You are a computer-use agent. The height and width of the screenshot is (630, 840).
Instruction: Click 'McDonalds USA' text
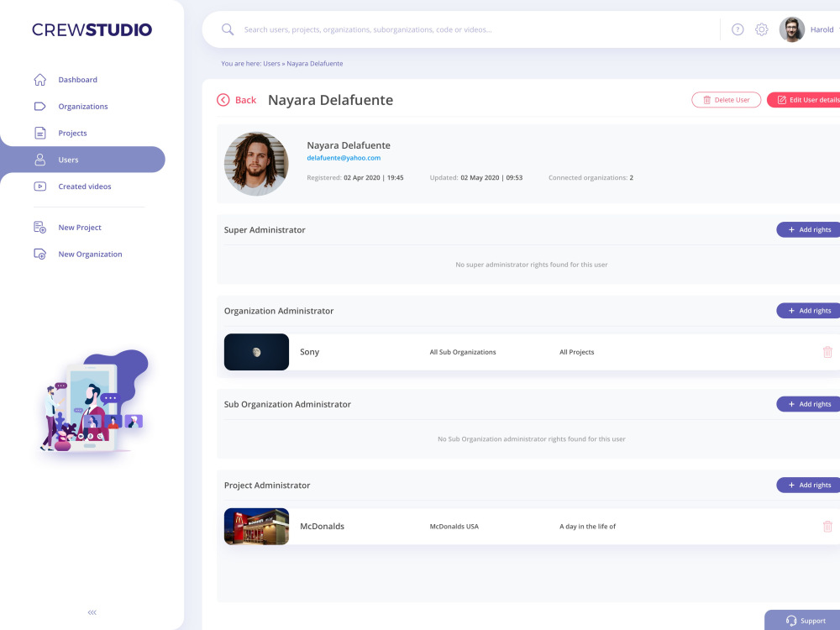454,527
